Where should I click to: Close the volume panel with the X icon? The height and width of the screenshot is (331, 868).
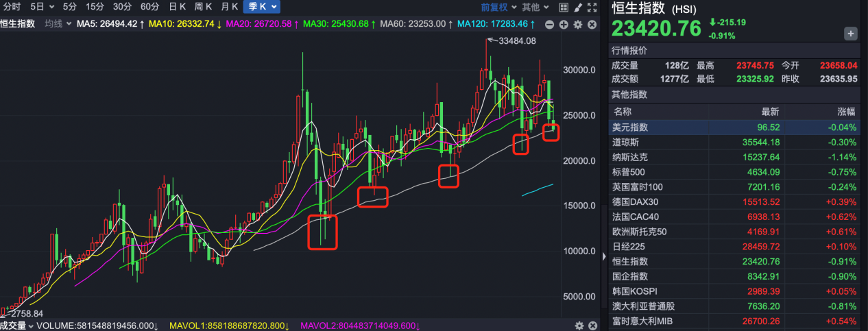tap(592, 326)
